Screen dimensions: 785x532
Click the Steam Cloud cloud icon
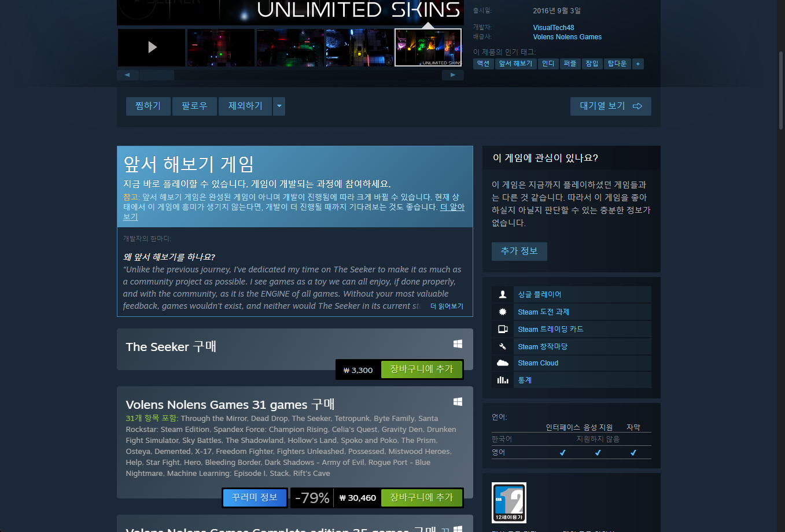click(503, 363)
